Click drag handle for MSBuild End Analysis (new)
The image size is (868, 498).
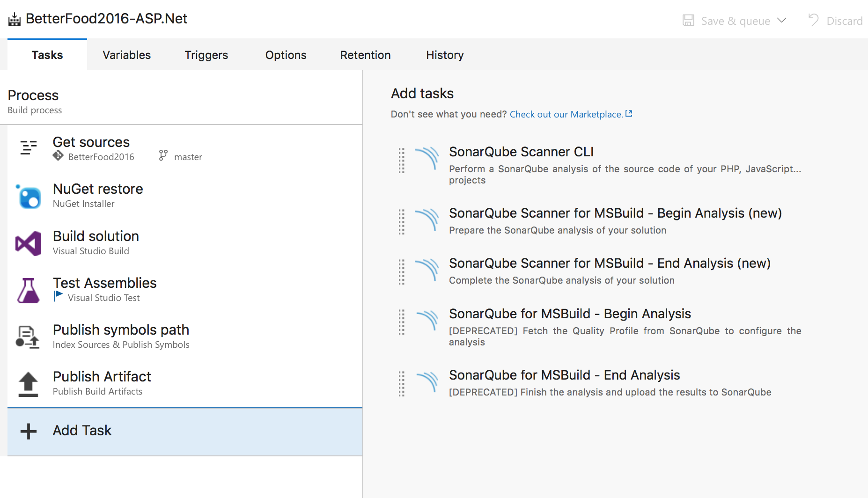[x=401, y=272]
